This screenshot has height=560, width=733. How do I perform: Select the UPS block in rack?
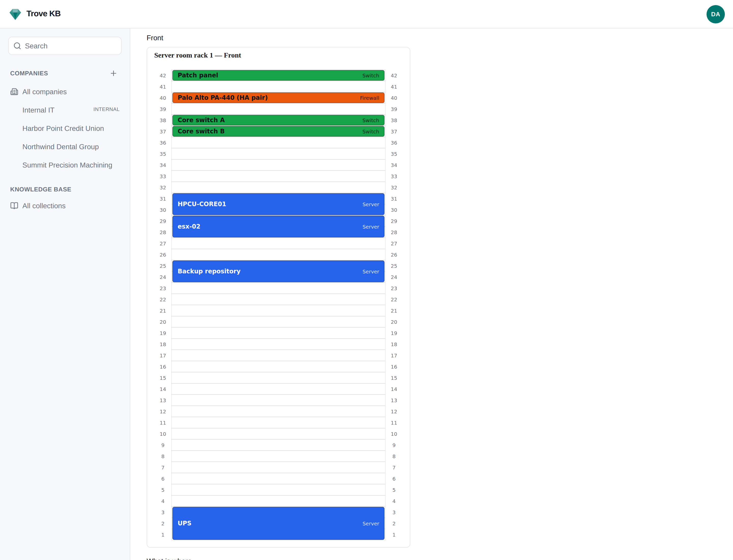click(278, 523)
